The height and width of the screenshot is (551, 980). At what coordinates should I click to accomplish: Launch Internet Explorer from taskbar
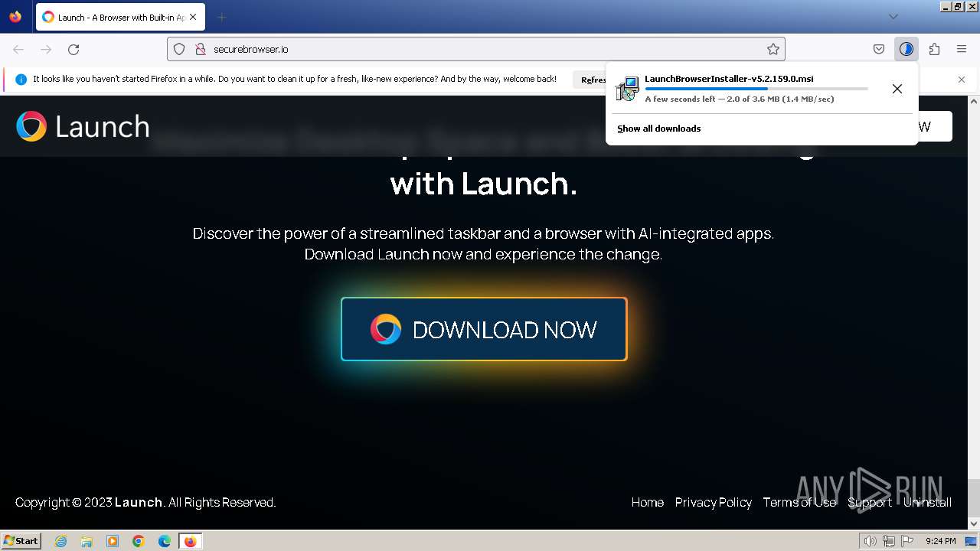click(60, 541)
